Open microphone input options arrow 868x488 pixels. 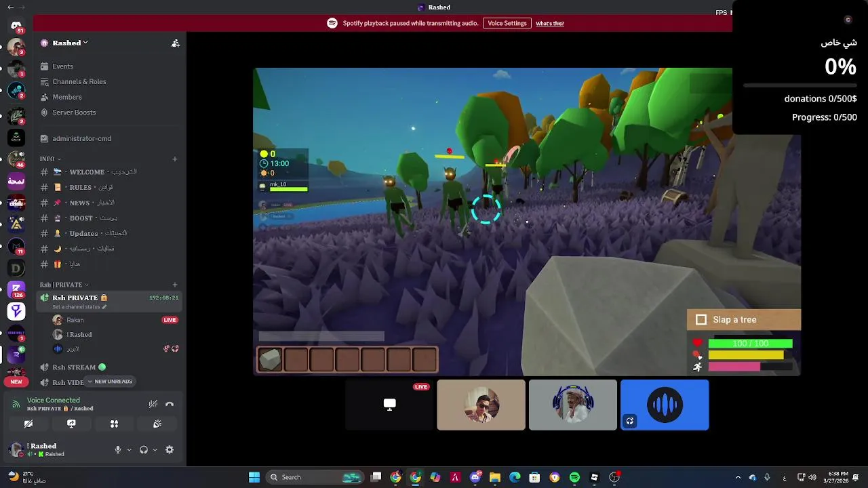tap(129, 450)
